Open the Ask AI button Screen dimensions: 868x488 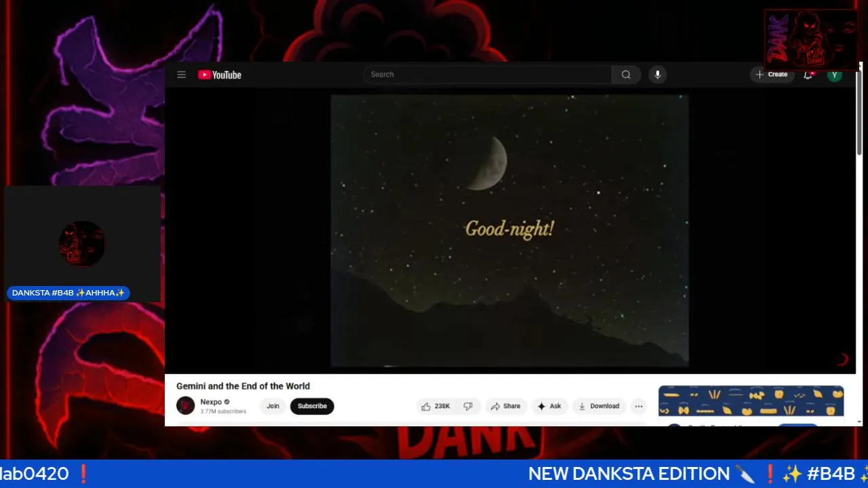(x=549, y=406)
